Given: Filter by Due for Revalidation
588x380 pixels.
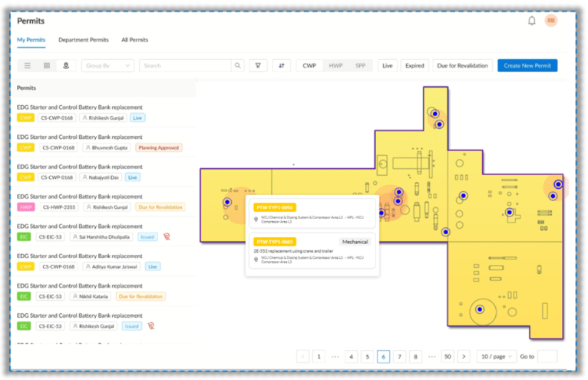Looking at the screenshot, I should [x=462, y=66].
